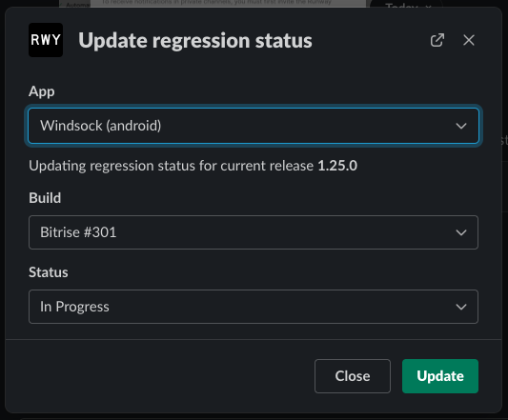The width and height of the screenshot is (508, 420).
Task: Click the dark footer area left of Close
Action: (x=159, y=376)
